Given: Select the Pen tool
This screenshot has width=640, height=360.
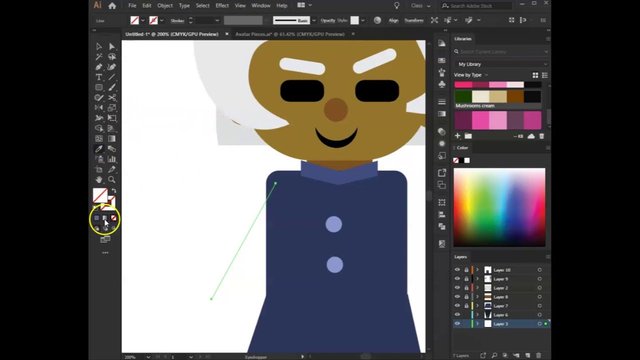Looking at the screenshot, I should tap(99, 67).
